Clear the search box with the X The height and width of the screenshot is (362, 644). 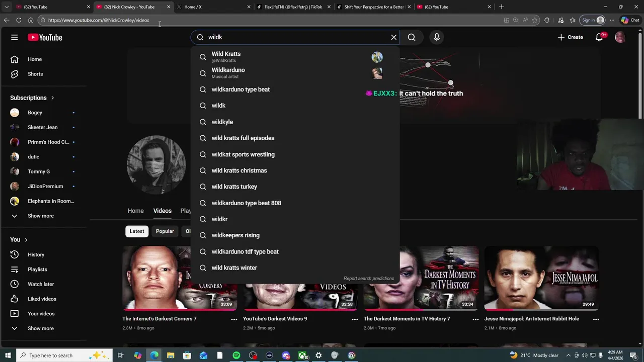click(x=394, y=37)
